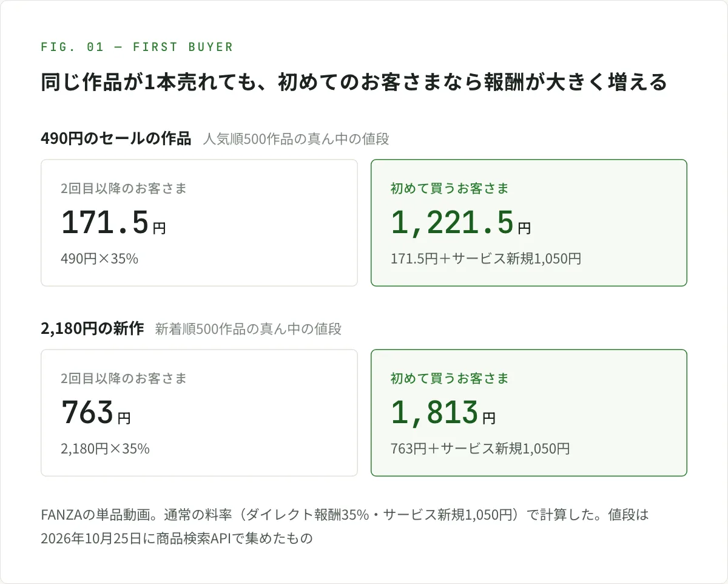Click the '2,180円の新作' heading
728x584 pixels.
click(92, 328)
